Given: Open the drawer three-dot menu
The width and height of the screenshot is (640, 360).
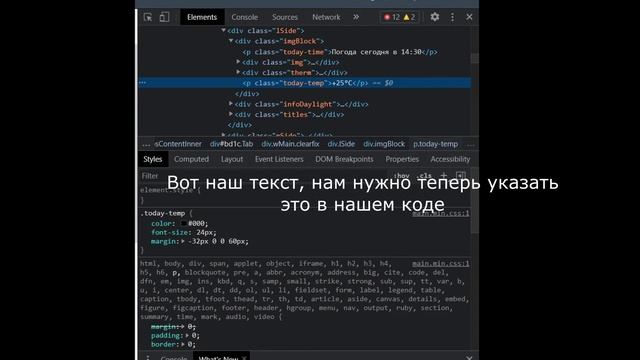Looking at the screenshot, I should (148, 358).
